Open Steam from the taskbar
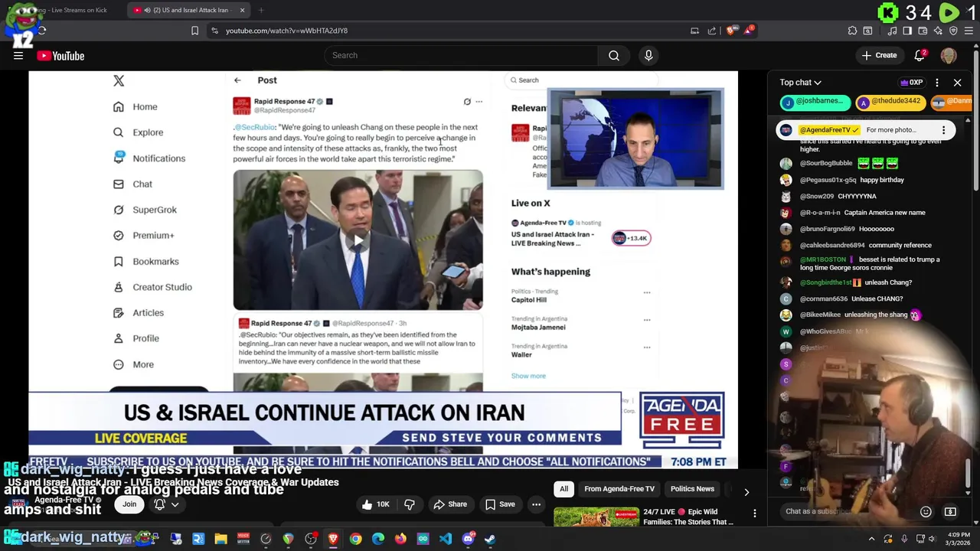 pos(490,539)
